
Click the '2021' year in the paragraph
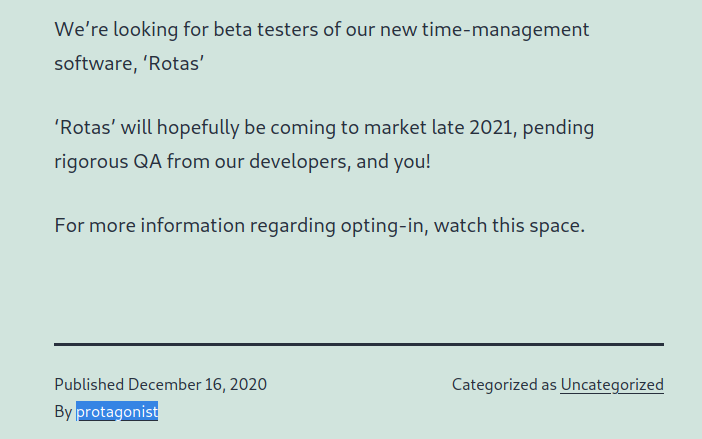[490, 128]
